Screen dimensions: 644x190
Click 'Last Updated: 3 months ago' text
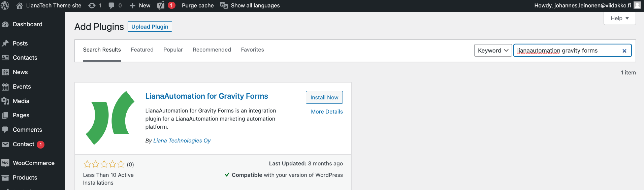click(x=306, y=163)
